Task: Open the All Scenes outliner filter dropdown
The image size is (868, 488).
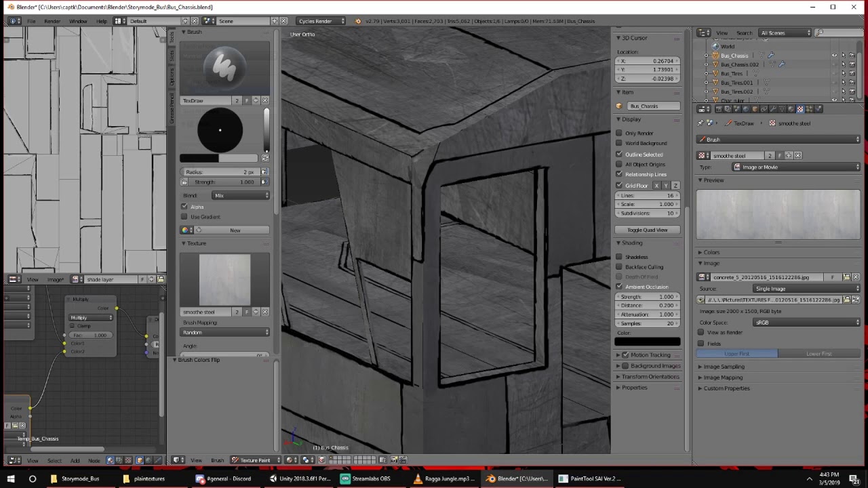Action: coord(785,33)
